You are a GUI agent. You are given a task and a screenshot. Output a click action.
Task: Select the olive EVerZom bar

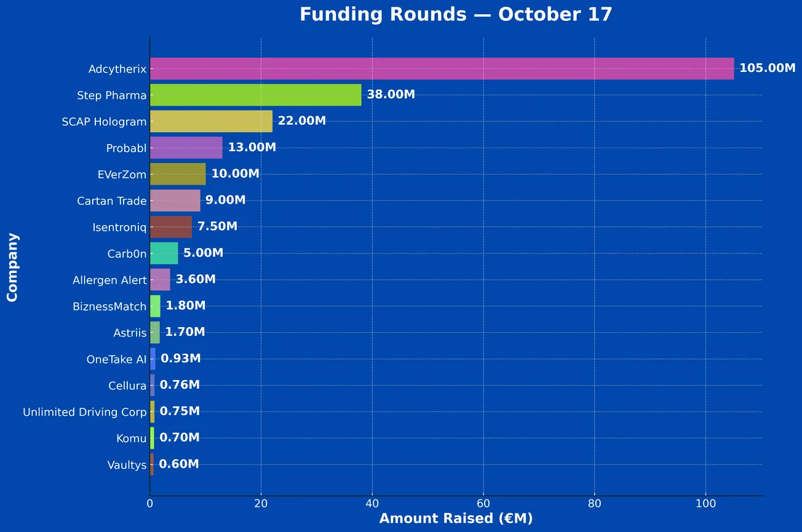178,174
